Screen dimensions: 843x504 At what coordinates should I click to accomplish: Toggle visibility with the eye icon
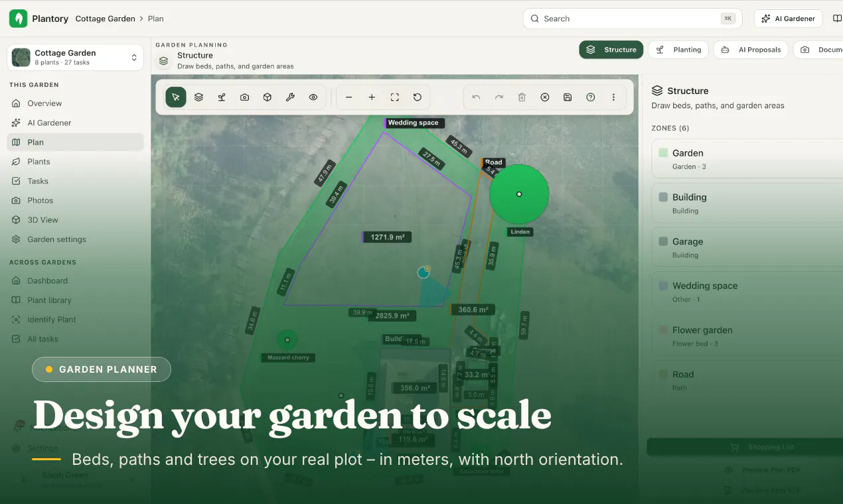pyautogui.click(x=313, y=97)
